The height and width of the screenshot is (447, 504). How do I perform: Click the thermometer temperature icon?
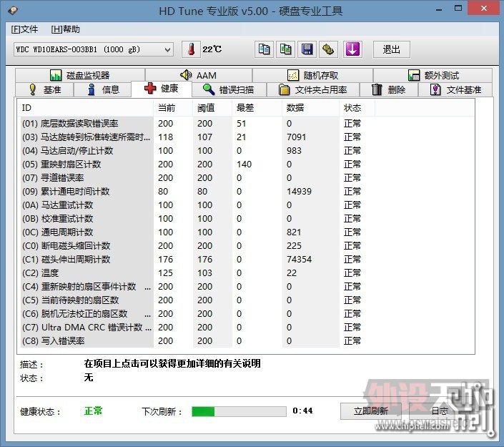[x=191, y=49]
